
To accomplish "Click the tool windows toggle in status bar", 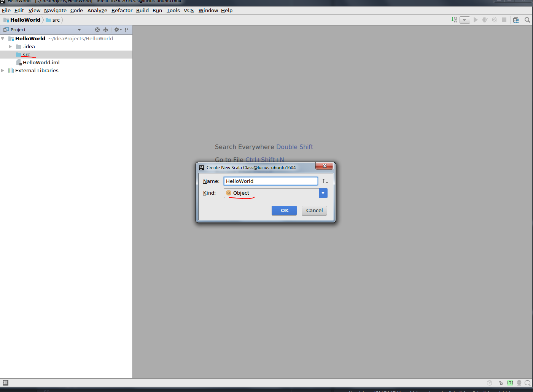I will 5,383.
